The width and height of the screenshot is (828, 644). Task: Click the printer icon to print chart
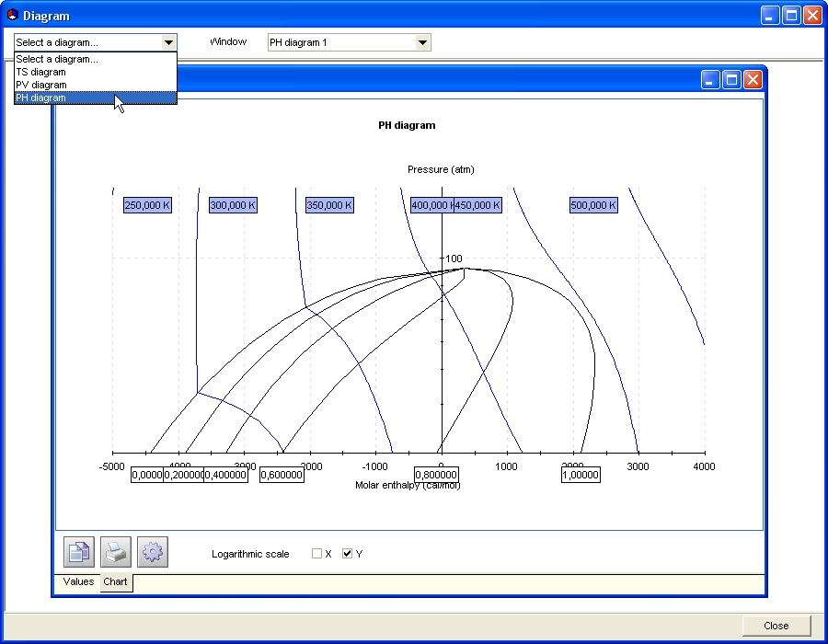tap(116, 552)
